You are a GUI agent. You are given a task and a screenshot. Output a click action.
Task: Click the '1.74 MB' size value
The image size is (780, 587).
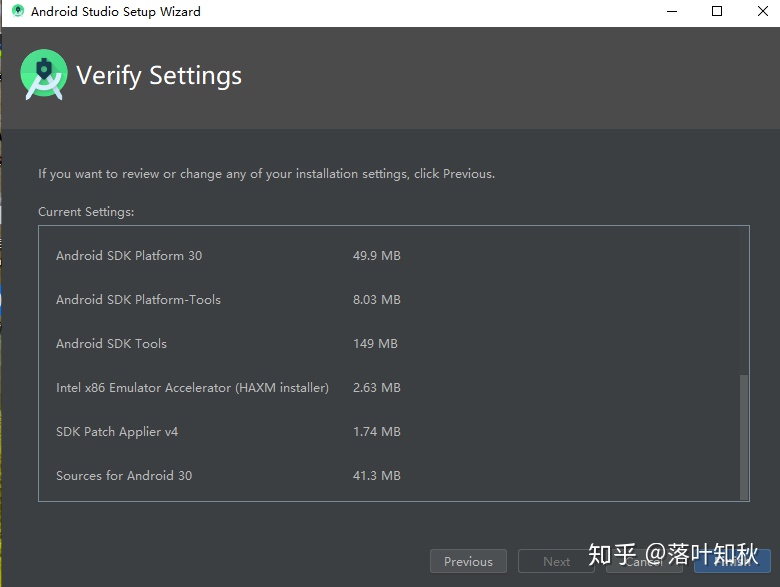[x=377, y=432]
